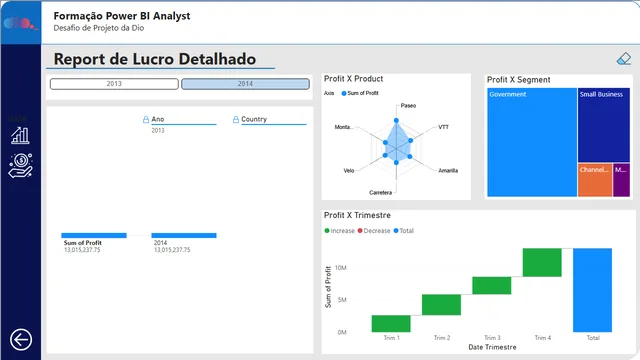Click the 13,015,237.75 value under Sum of Profit
Image resolution: width=640 pixels, height=360 pixels.
click(x=82, y=250)
